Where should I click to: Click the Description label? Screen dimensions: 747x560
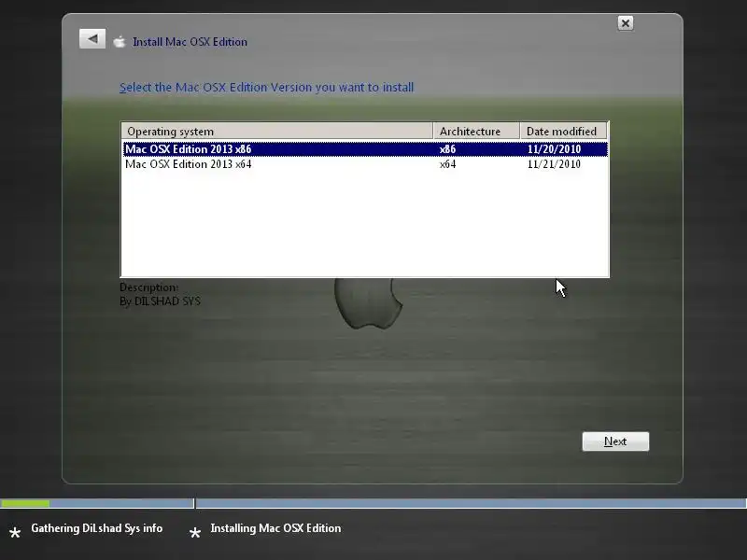click(148, 287)
